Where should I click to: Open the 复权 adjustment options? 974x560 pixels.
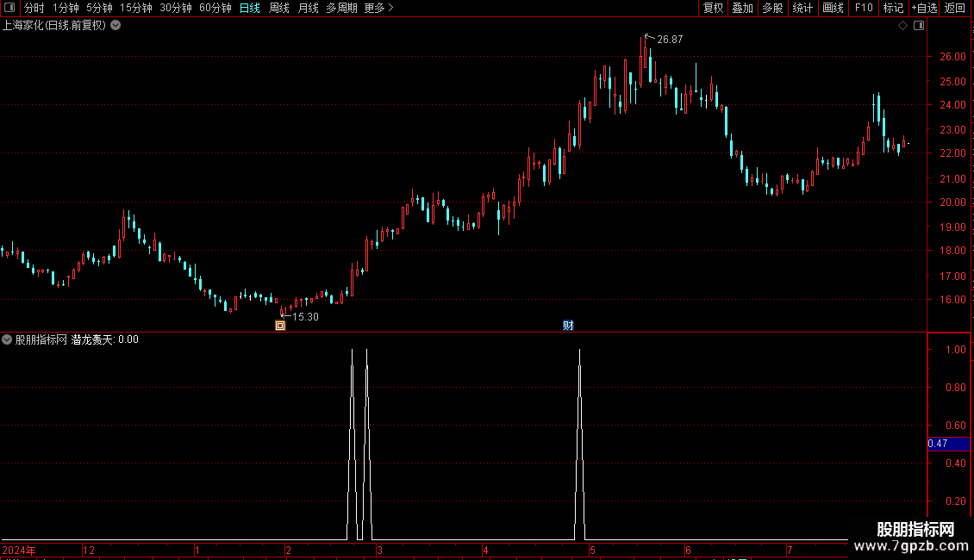713,8
